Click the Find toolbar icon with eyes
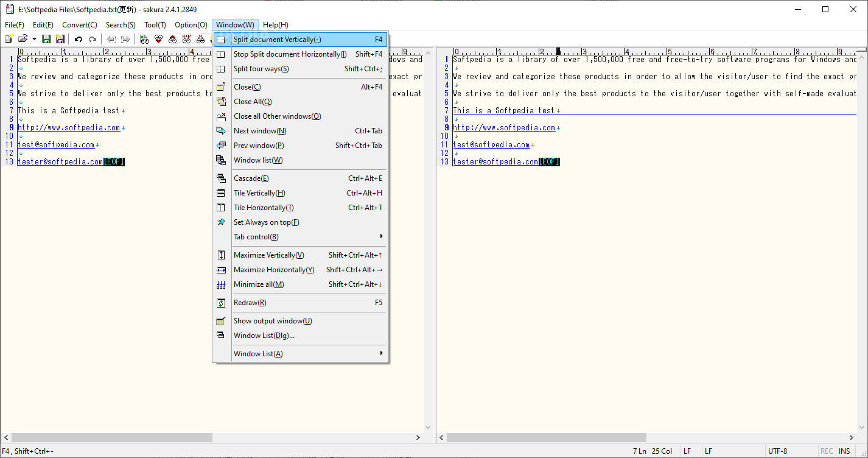This screenshot has width=868, height=458. [x=144, y=39]
